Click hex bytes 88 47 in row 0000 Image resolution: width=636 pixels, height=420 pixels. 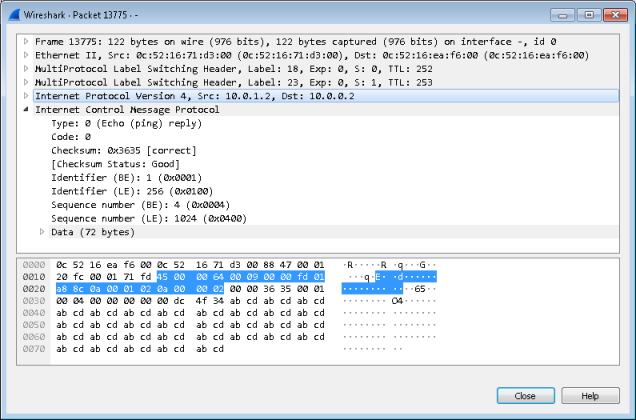click(277, 265)
